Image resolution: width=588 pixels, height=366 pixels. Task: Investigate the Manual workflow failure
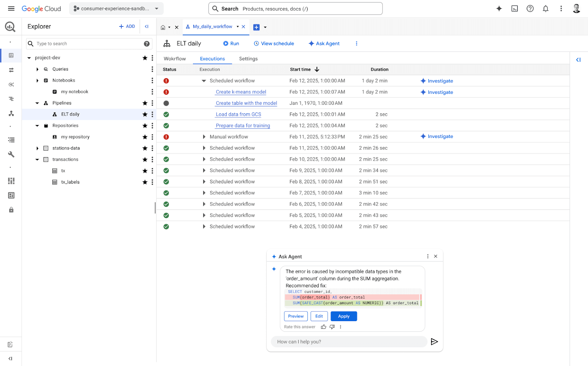pyautogui.click(x=437, y=136)
